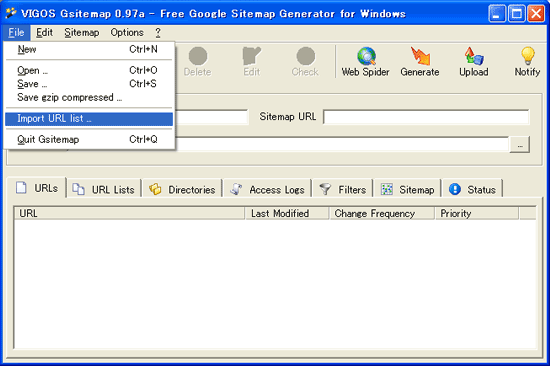Minimize the Gsitemap window

point(497,14)
